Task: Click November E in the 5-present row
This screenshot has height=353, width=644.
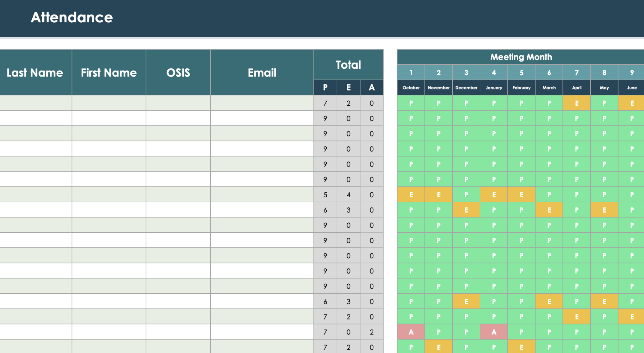Action: click(x=439, y=195)
